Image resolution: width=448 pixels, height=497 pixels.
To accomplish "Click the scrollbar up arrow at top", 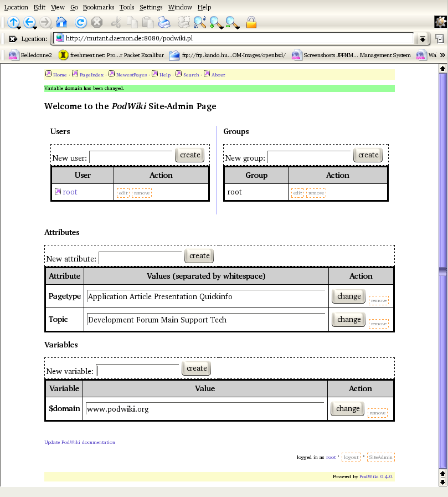I will tap(442, 68).
